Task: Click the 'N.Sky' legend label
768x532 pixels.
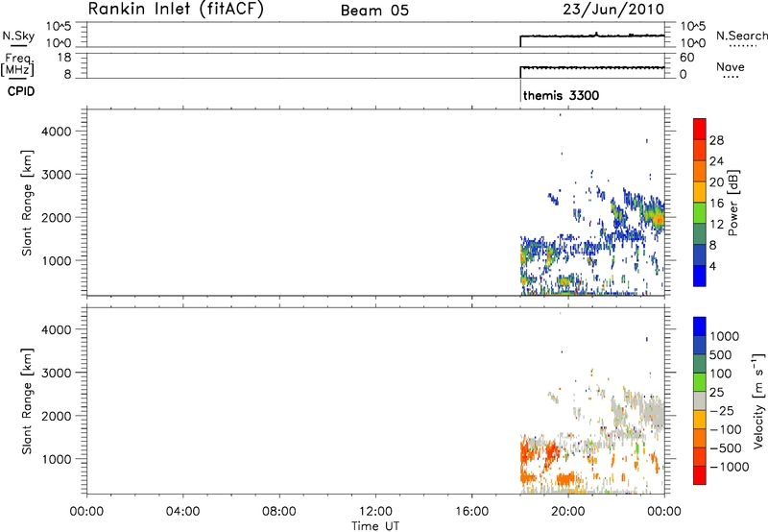Action: (x=18, y=36)
